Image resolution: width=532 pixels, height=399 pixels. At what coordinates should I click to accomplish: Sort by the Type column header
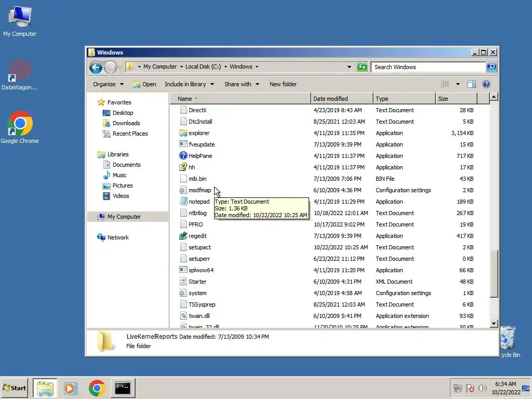tap(404, 99)
